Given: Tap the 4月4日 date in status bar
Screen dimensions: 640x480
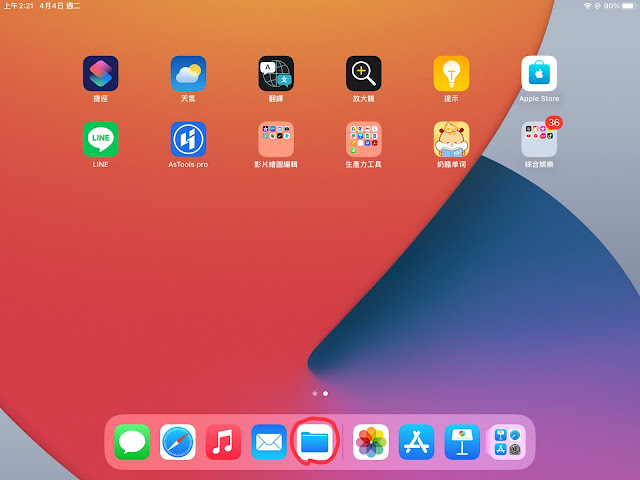Looking at the screenshot, I should coord(51,6).
